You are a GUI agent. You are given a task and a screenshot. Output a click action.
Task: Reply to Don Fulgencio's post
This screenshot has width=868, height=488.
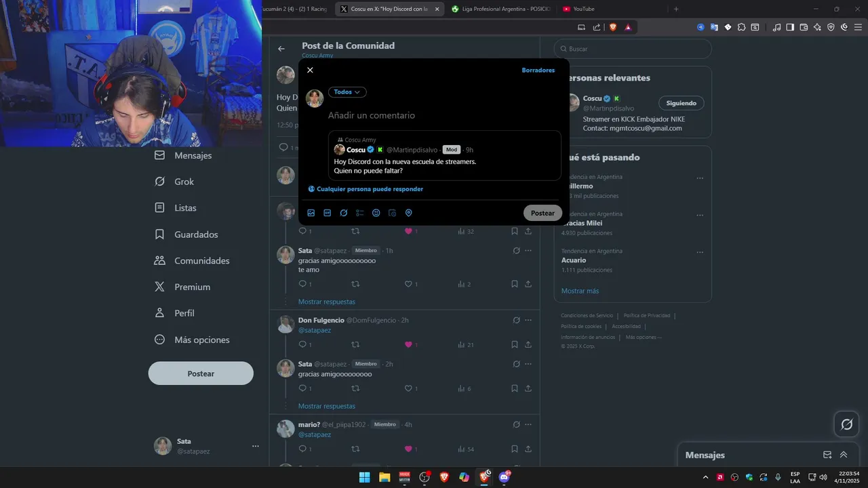303,345
